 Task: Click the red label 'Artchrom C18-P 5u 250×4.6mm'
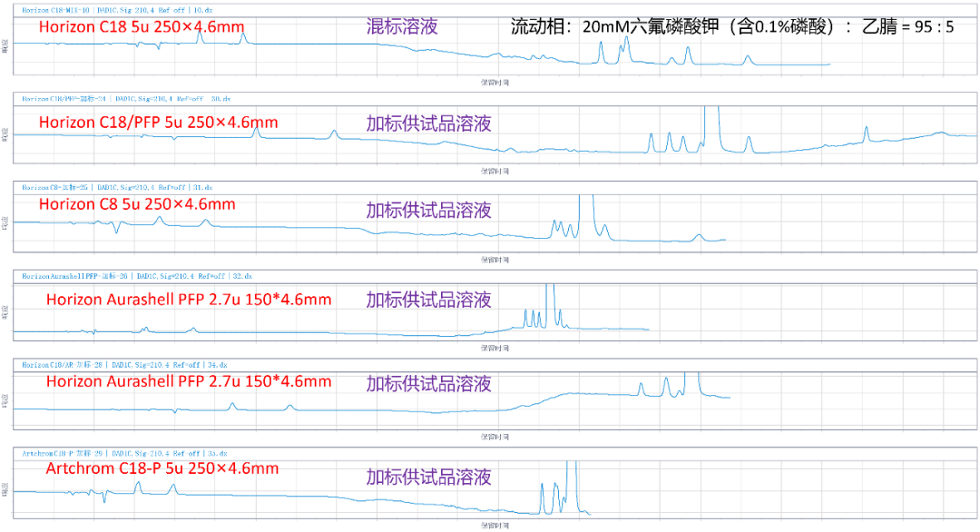tap(162, 468)
